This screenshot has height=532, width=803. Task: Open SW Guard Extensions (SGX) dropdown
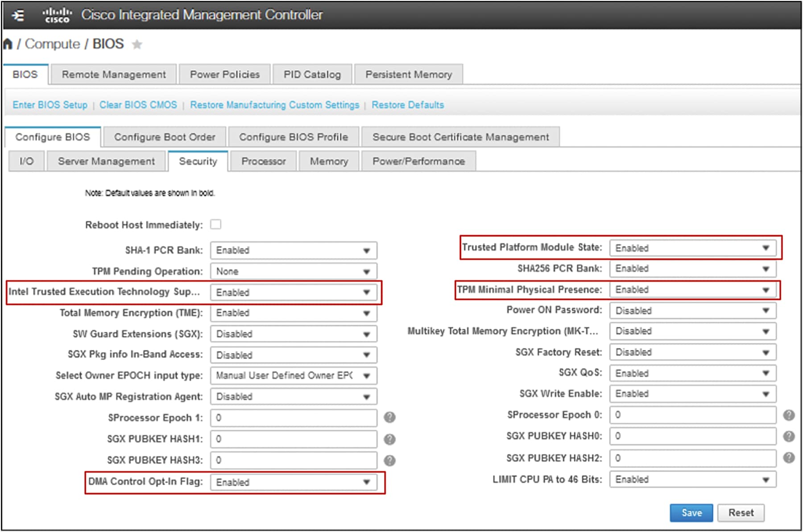(x=294, y=334)
